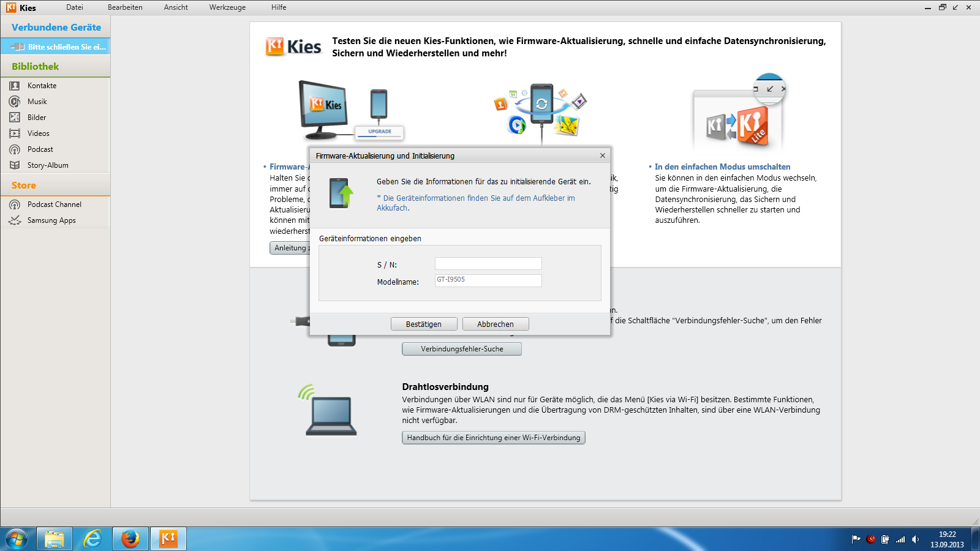This screenshot has width=980, height=551.
Task: Open the volume speaker tray icon
Action: [915, 539]
